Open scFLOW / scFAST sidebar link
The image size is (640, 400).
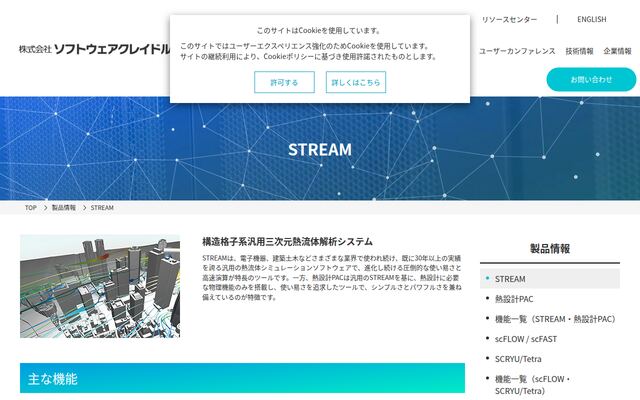526,339
